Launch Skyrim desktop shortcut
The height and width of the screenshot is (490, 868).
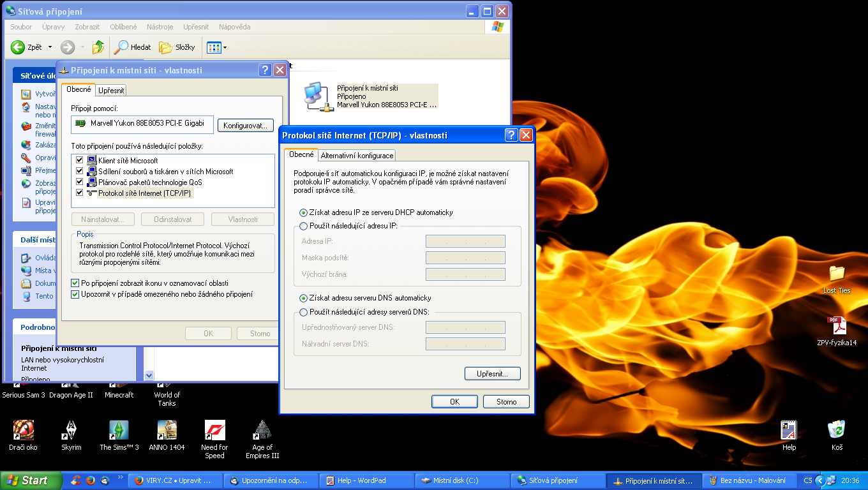pyautogui.click(x=71, y=433)
